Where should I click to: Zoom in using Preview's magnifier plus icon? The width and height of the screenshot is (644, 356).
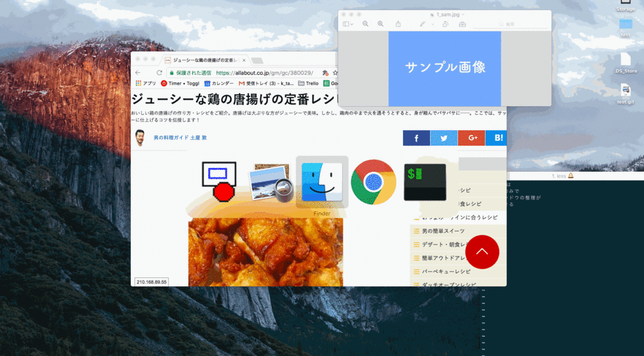click(x=380, y=25)
